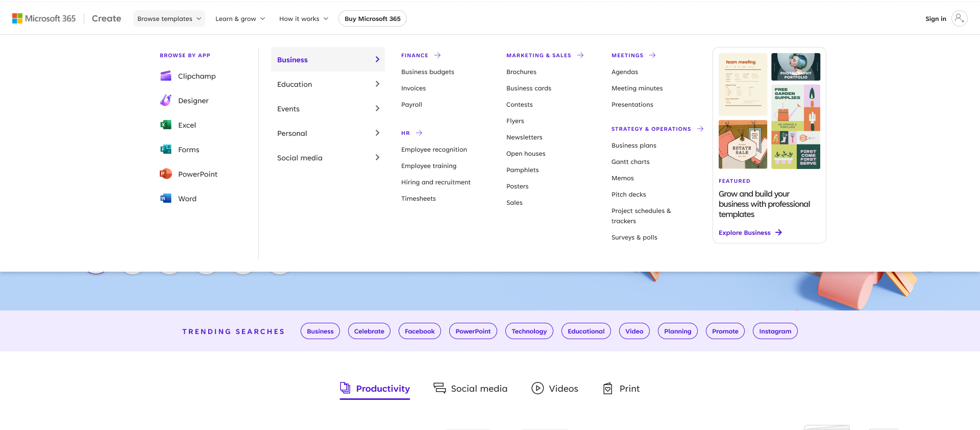Image resolution: width=980 pixels, height=430 pixels.
Task: Click the Microsoft 365 logo
Action: pyautogui.click(x=44, y=18)
